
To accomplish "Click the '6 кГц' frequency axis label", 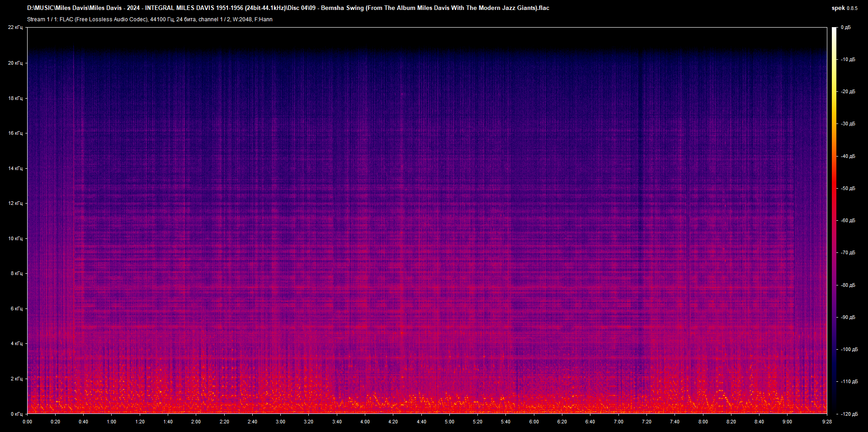I will point(17,309).
